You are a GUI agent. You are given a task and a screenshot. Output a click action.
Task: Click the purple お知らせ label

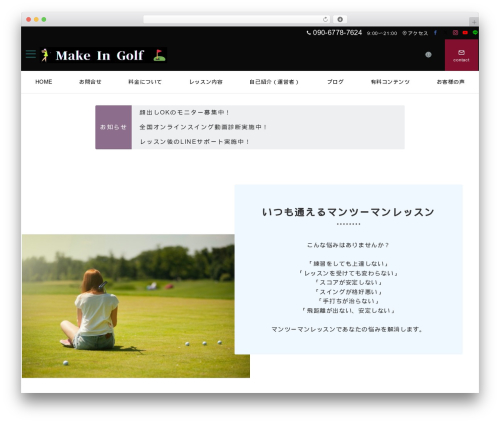(x=113, y=127)
